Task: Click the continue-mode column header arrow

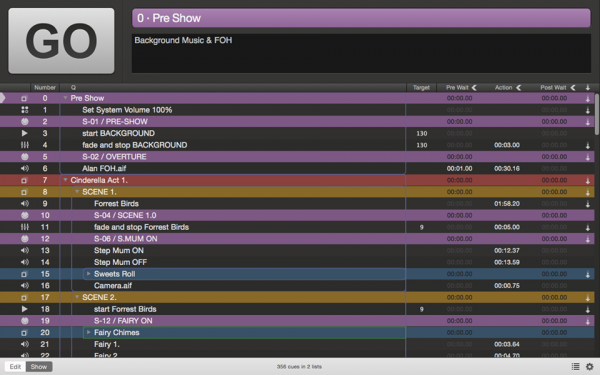Action: 588,88
